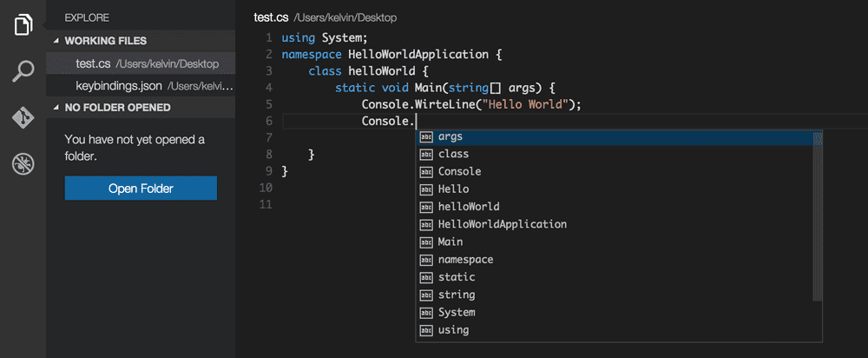Place cursor on 'using System;' line
868x358 pixels.
[x=325, y=38]
